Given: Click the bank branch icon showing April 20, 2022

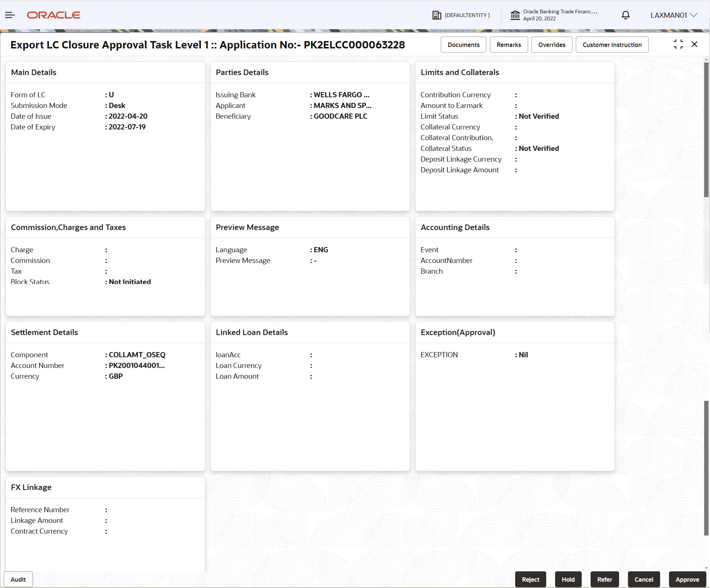Looking at the screenshot, I should [515, 15].
